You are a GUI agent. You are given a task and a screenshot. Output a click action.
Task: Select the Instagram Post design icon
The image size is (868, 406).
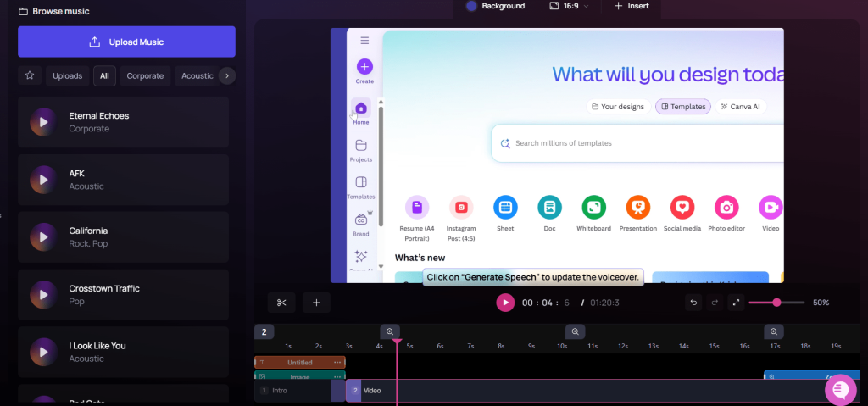tap(461, 208)
